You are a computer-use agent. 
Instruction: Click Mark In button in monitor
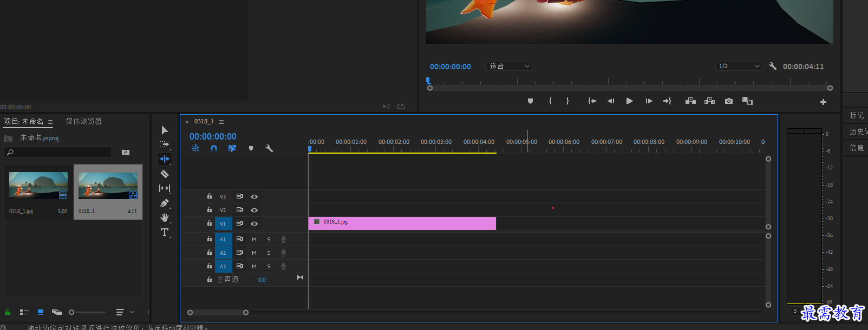click(550, 101)
